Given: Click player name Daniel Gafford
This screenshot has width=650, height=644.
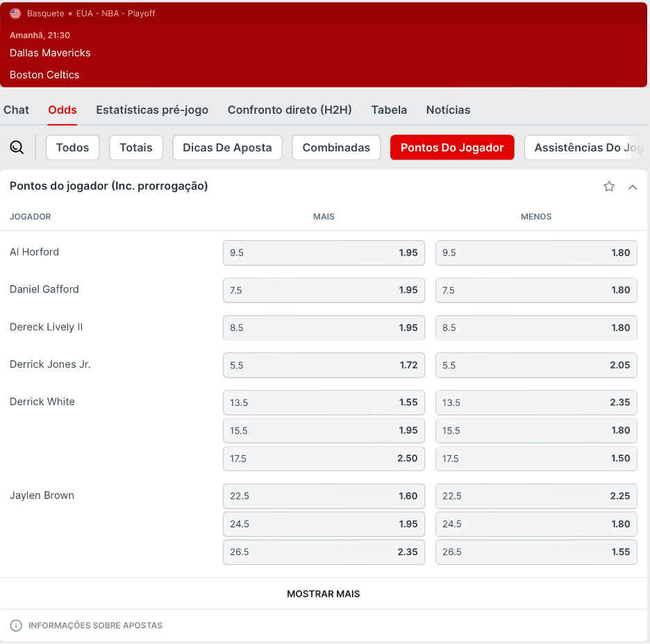Looking at the screenshot, I should [44, 289].
